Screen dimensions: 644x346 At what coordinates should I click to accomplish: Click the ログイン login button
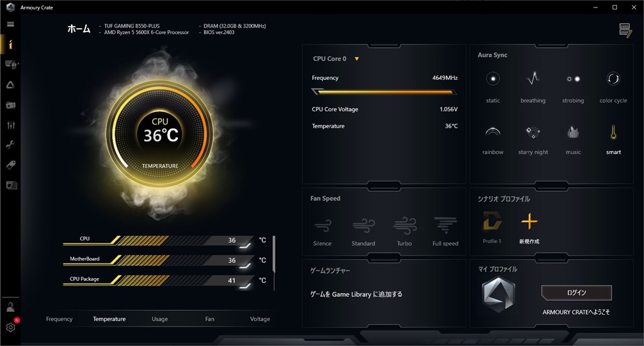coord(576,293)
